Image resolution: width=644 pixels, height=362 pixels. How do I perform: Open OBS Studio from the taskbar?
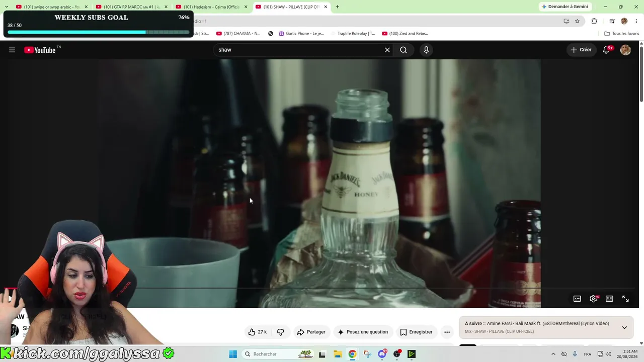(x=397, y=354)
